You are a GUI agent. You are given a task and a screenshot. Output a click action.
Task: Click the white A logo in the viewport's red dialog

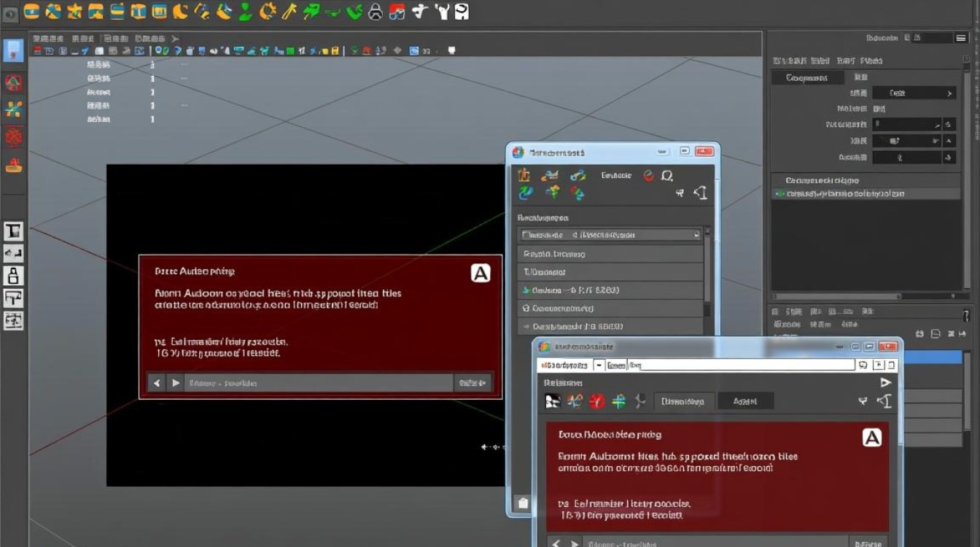point(480,273)
